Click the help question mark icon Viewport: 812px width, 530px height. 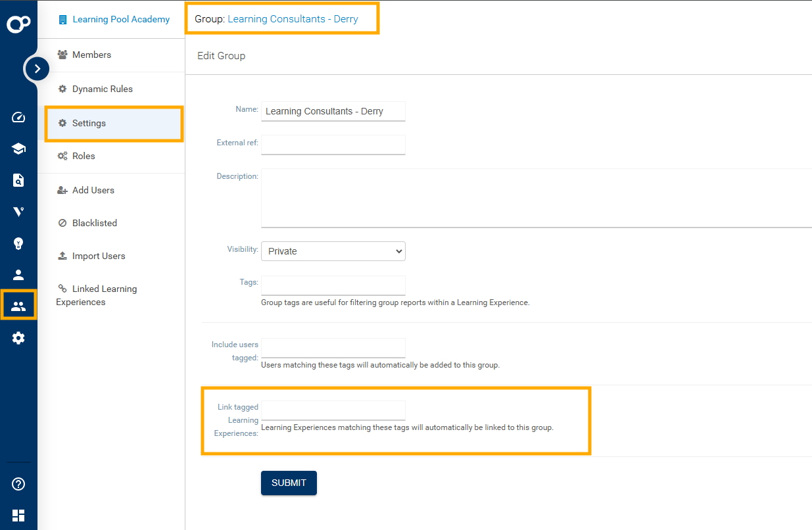[18, 484]
